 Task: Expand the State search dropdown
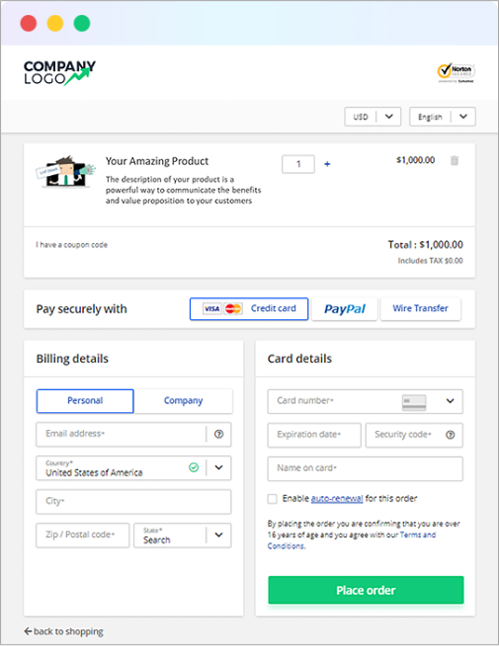219,535
